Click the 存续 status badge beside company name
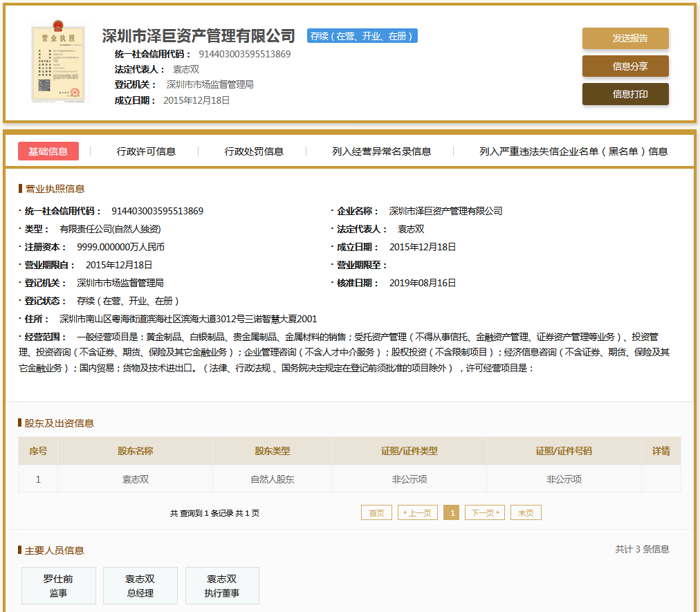 [362, 36]
